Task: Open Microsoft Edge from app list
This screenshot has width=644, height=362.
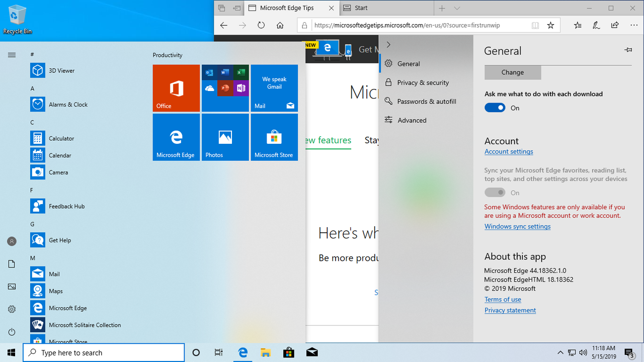Action: [75, 308]
